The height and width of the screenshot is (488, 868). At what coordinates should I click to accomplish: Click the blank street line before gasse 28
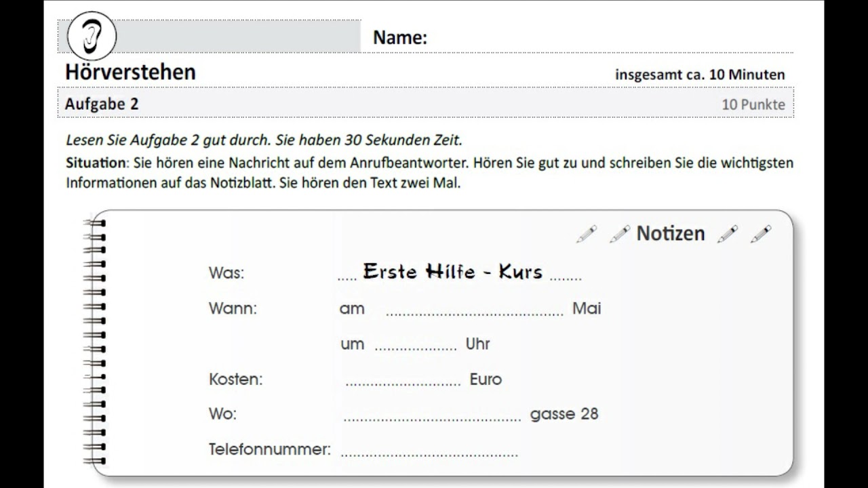point(432,420)
